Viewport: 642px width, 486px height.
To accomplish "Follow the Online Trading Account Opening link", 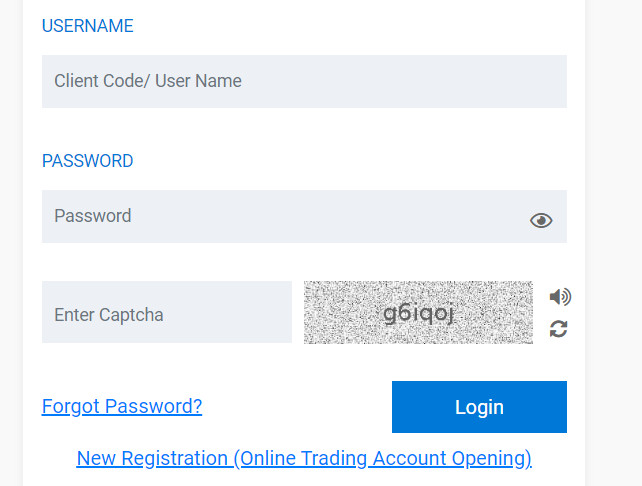I will (x=304, y=458).
